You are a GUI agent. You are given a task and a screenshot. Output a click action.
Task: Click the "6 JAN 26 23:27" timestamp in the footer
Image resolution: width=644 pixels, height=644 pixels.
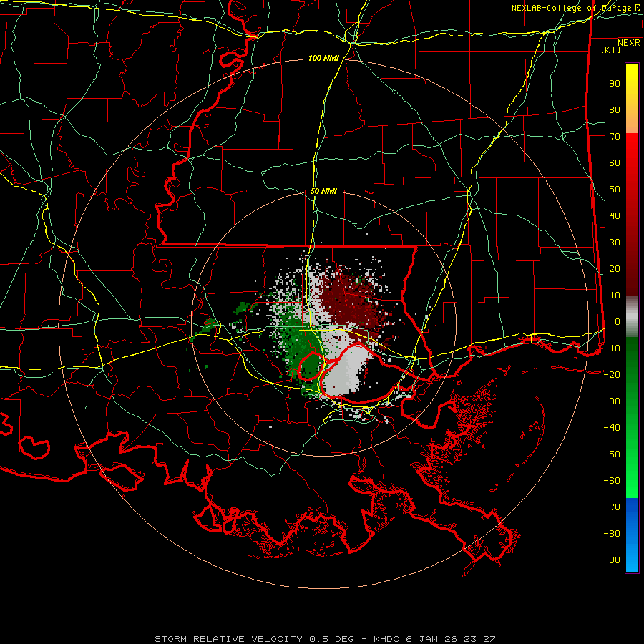tap(451, 639)
